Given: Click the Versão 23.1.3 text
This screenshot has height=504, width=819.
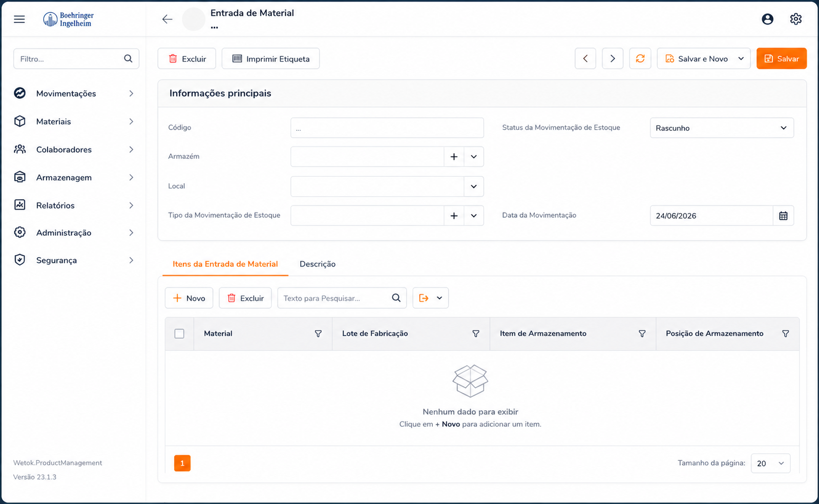Looking at the screenshot, I should [35, 477].
